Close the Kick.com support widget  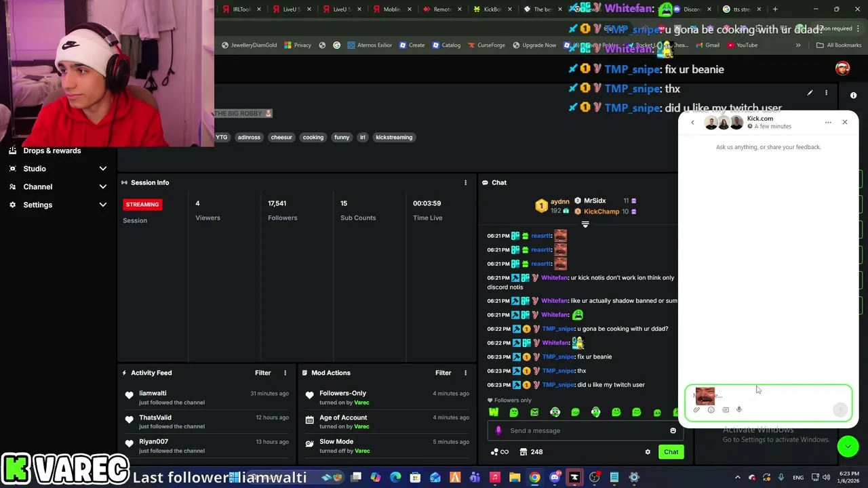point(845,122)
